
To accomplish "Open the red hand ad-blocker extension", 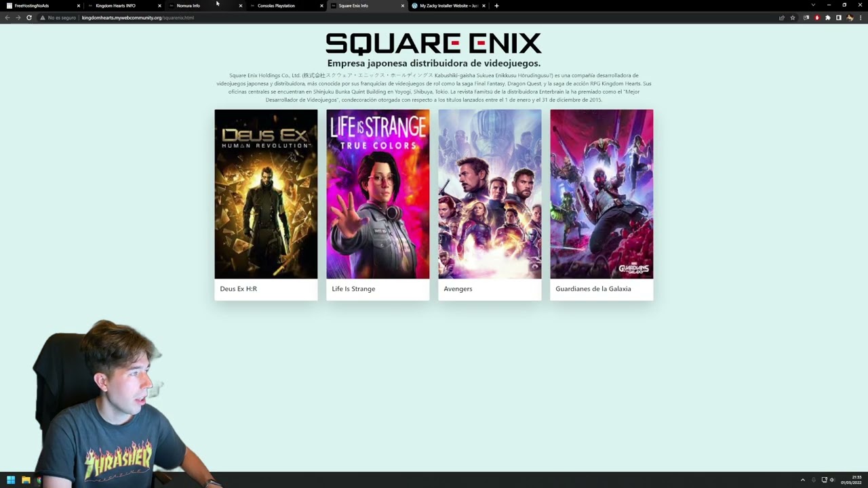I will (x=817, y=18).
